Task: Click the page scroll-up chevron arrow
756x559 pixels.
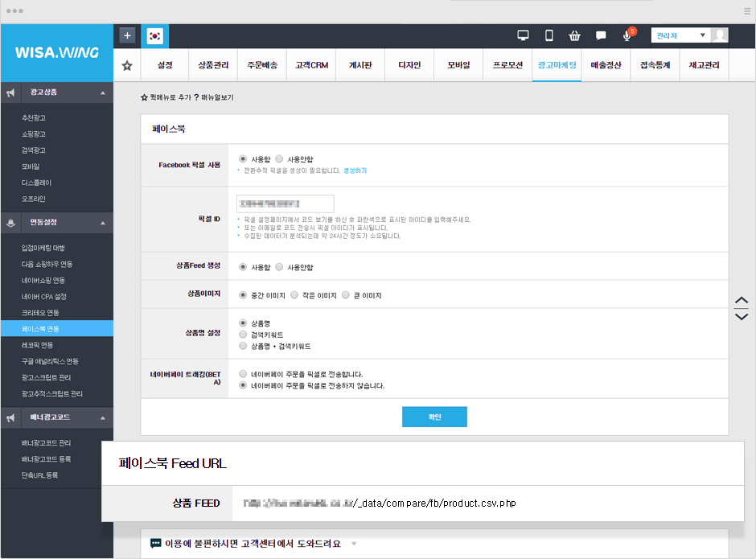Action: point(741,301)
